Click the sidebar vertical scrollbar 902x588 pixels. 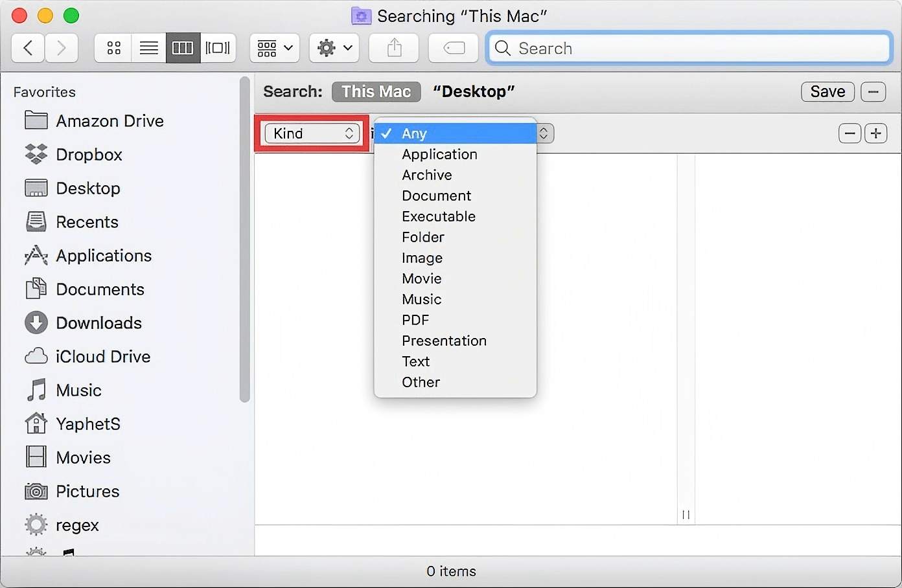pyautogui.click(x=244, y=240)
